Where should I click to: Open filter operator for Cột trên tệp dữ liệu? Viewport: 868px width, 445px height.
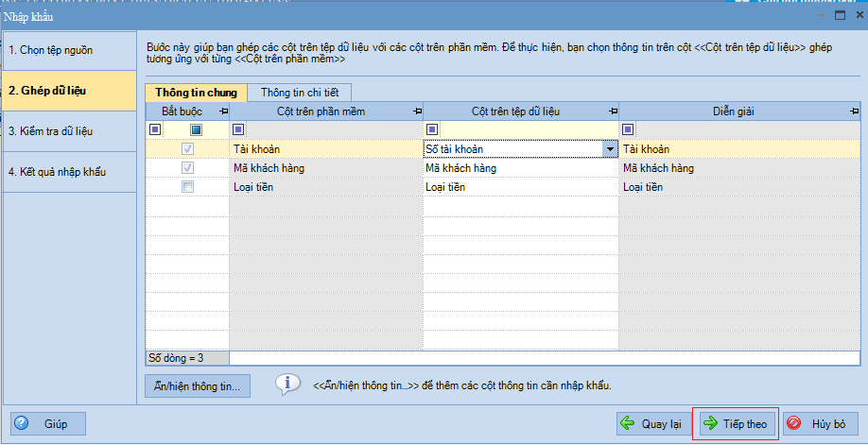tap(432, 129)
